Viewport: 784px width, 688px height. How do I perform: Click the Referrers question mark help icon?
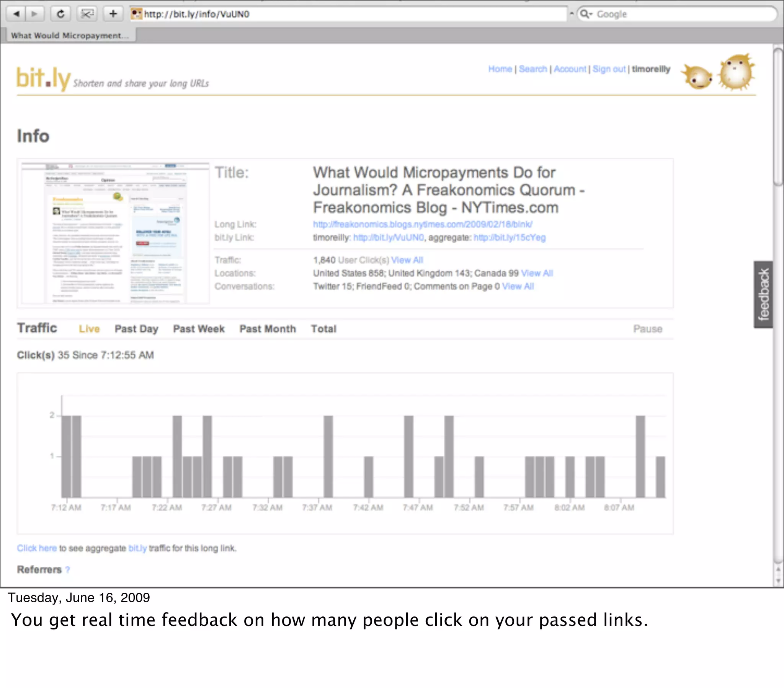pos(67,569)
